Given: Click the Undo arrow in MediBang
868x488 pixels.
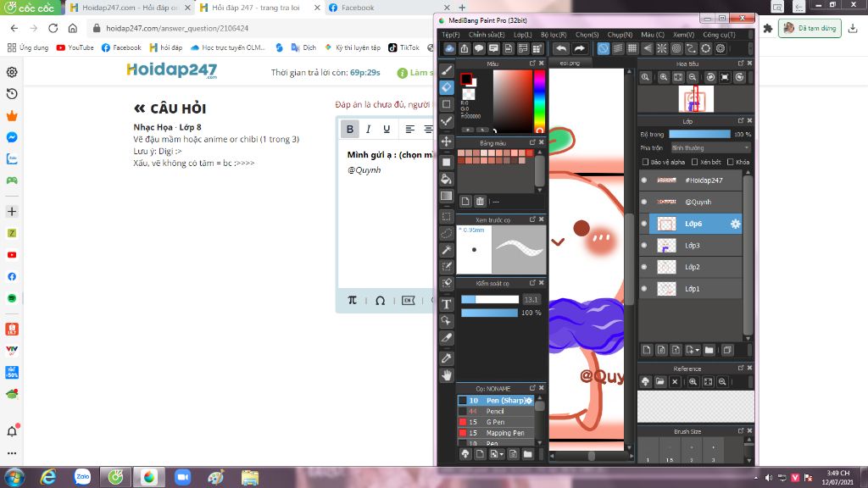Looking at the screenshot, I should [561, 48].
